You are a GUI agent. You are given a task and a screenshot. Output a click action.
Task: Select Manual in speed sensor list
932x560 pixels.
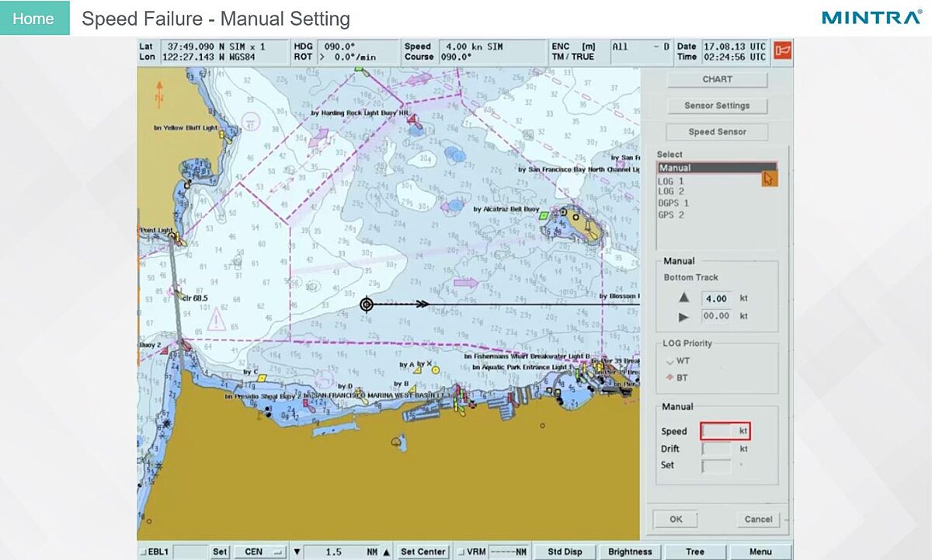point(717,168)
